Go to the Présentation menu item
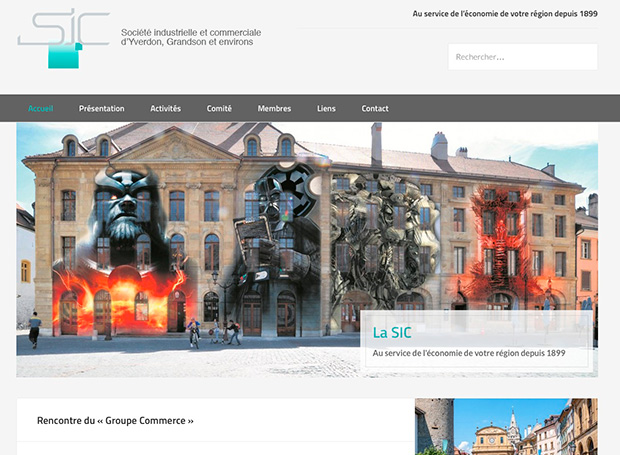This screenshot has width=620, height=455. point(102,108)
